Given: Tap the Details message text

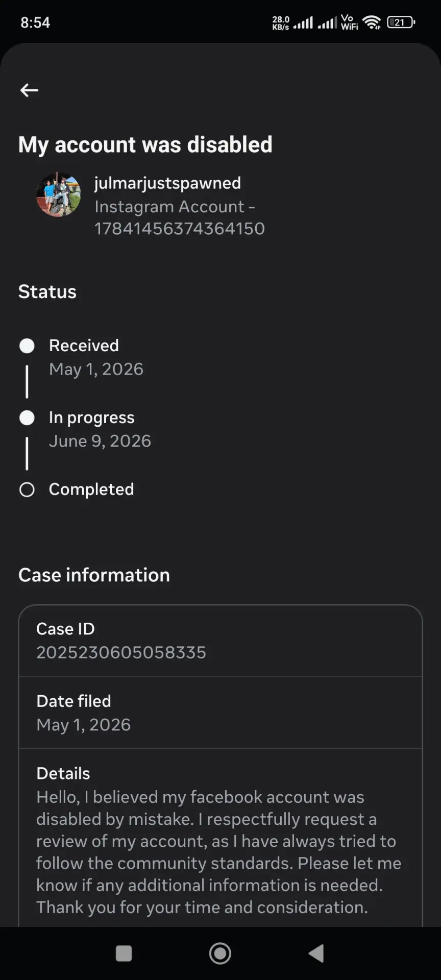Looking at the screenshot, I should click(x=218, y=852).
